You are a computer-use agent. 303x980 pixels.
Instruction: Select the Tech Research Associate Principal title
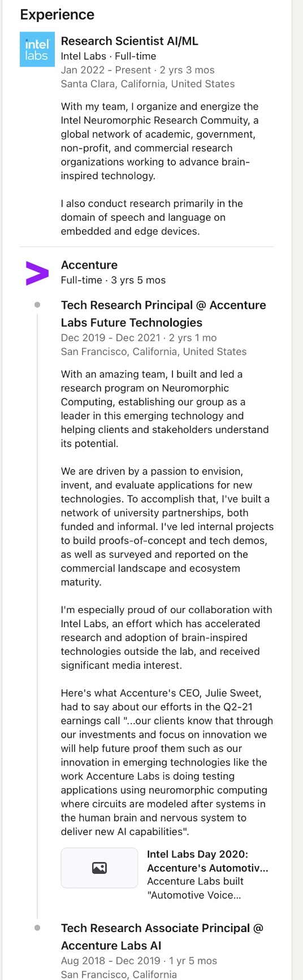point(162,937)
